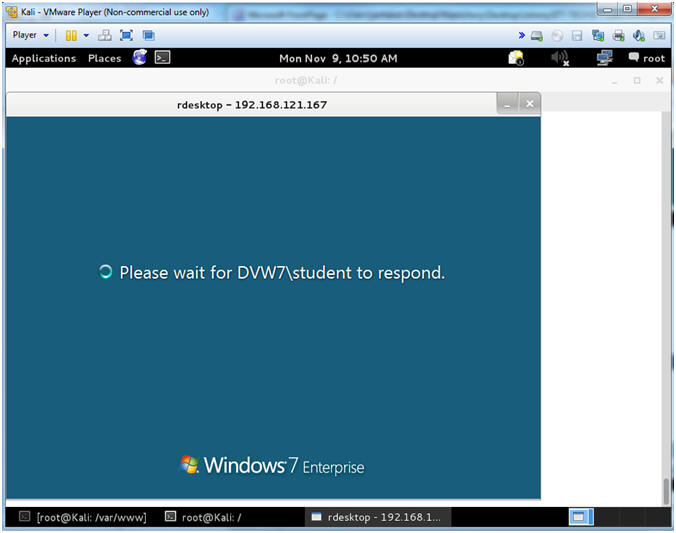
Task: Click the hard disk device icon
Action: (x=537, y=36)
